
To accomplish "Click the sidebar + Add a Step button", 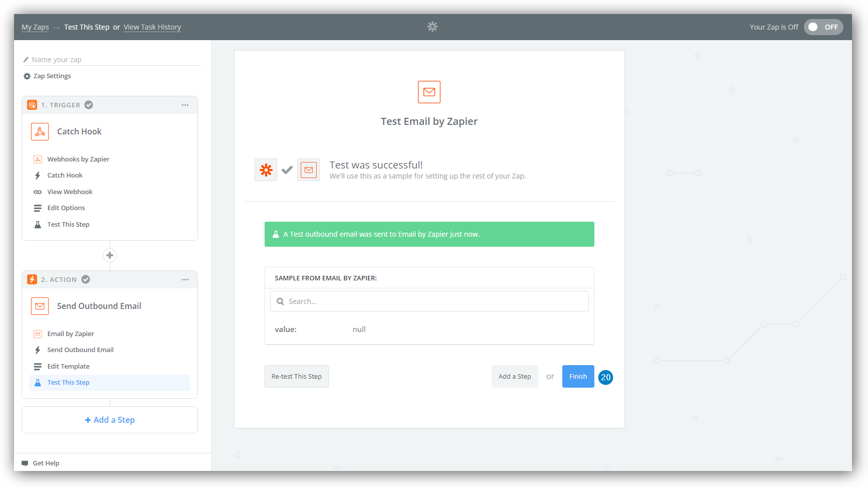I will tap(110, 420).
